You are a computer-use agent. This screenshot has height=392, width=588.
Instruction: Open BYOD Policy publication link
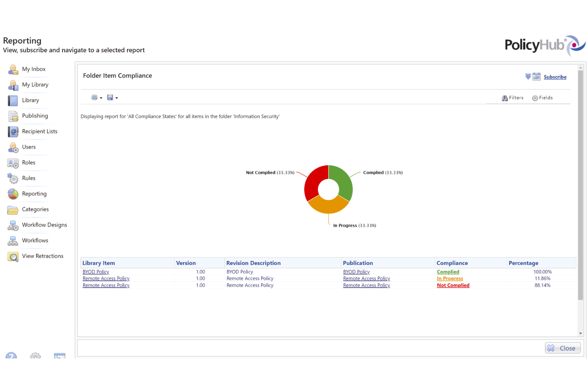coord(356,272)
